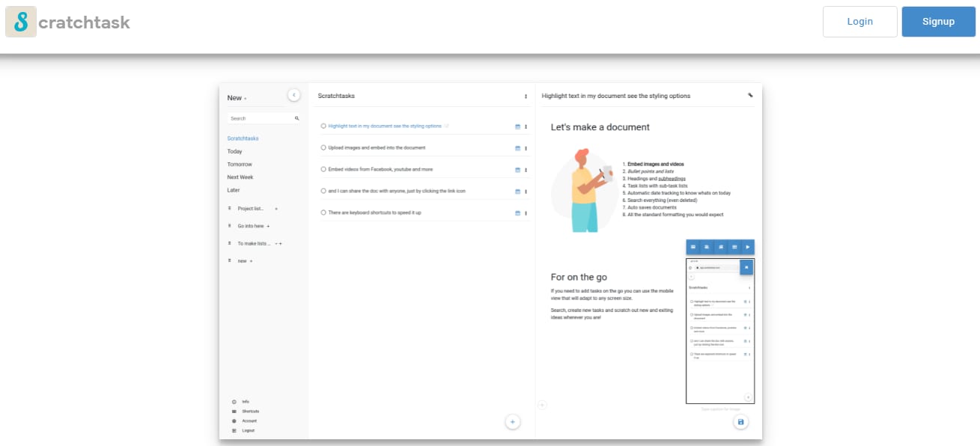This screenshot has width=980, height=446.
Task: Click the Shortcuts keyboard icon
Action: (x=234, y=412)
